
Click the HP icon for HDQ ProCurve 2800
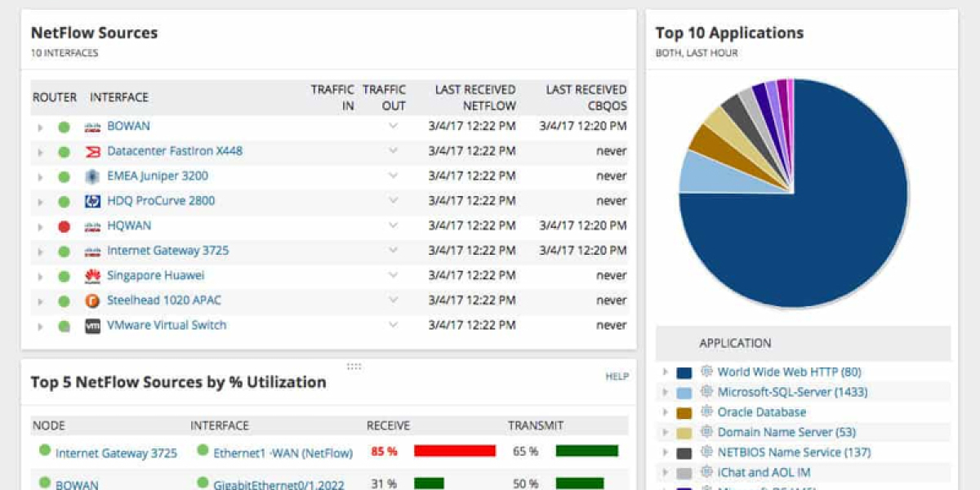point(92,201)
